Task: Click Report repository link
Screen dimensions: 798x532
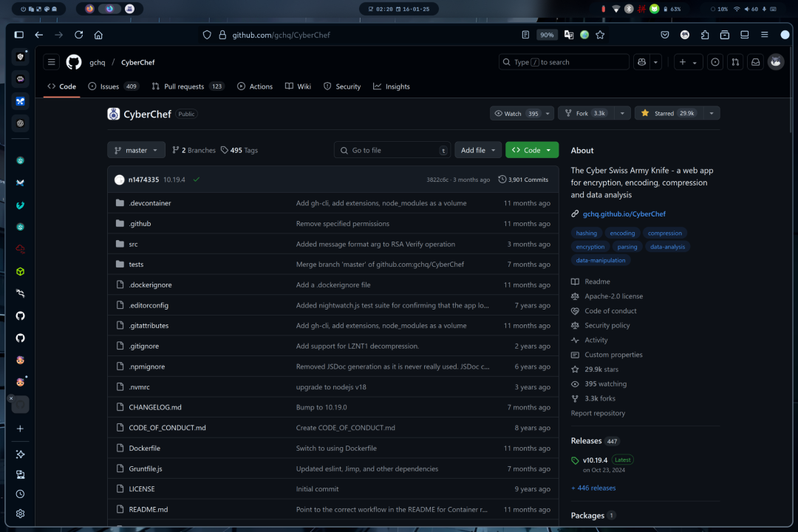Action: pyautogui.click(x=598, y=413)
